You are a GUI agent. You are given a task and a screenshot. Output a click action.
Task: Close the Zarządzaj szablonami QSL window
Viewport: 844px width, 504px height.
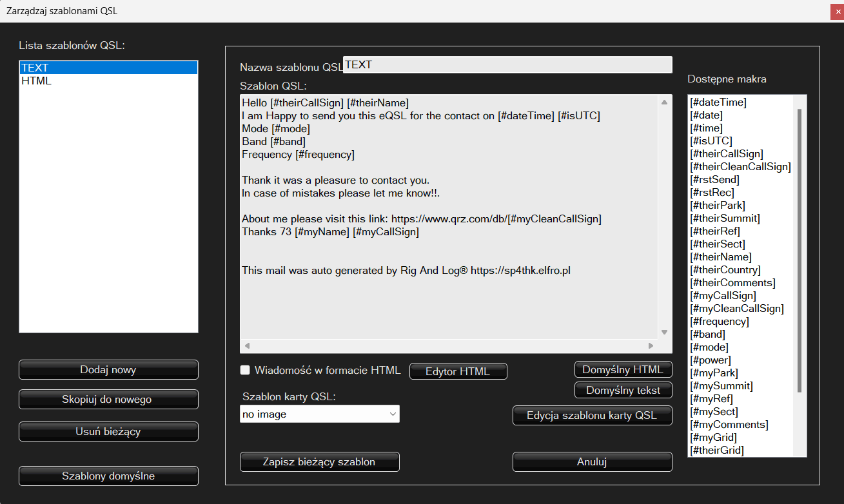tap(836, 11)
